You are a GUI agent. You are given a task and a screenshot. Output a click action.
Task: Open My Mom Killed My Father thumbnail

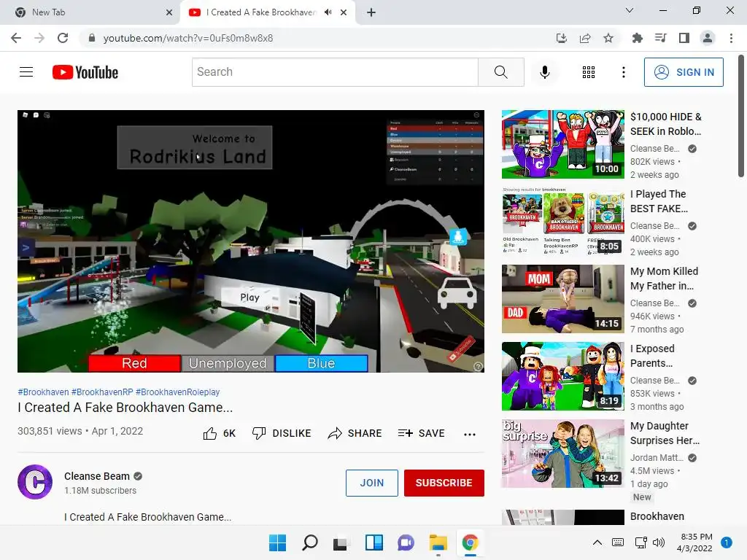[x=562, y=299]
